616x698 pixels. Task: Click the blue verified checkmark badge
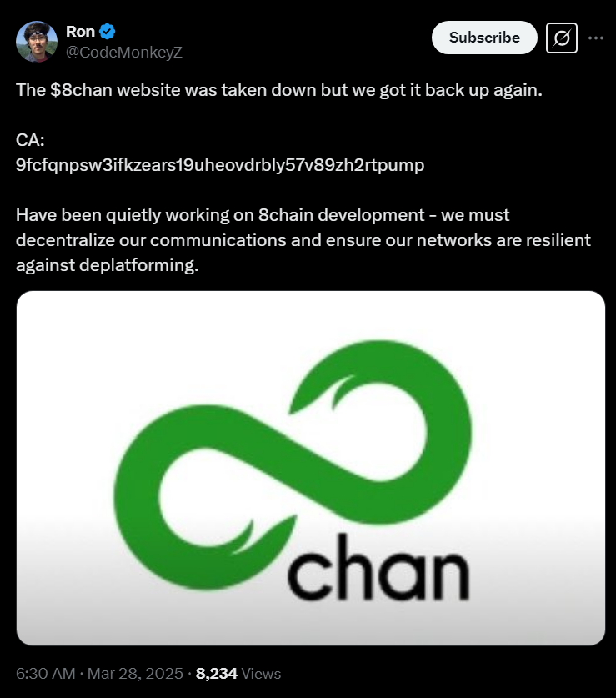pos(108,32)
